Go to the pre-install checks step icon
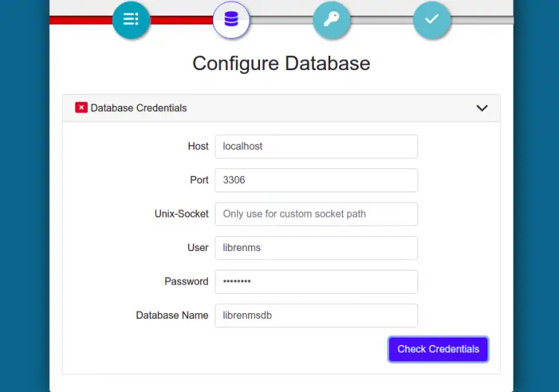559x392 pixels. click(131, 19)
